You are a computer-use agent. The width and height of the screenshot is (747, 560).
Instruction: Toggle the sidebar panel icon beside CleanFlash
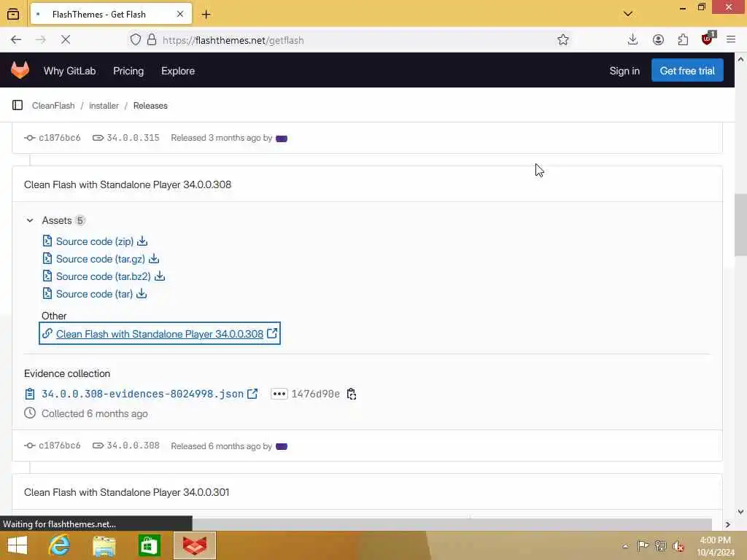pyautogui.click(x=18, y=105)
